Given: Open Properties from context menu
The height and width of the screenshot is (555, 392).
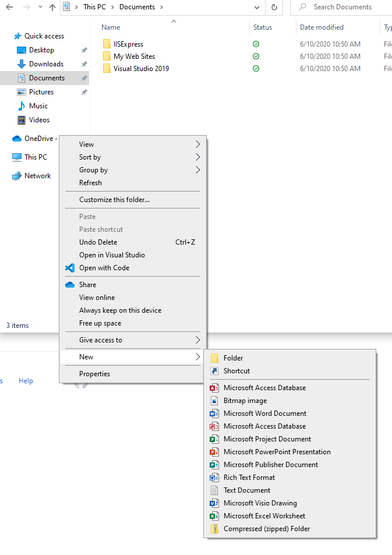Looking at the screenshot, I should coord(133,374).
